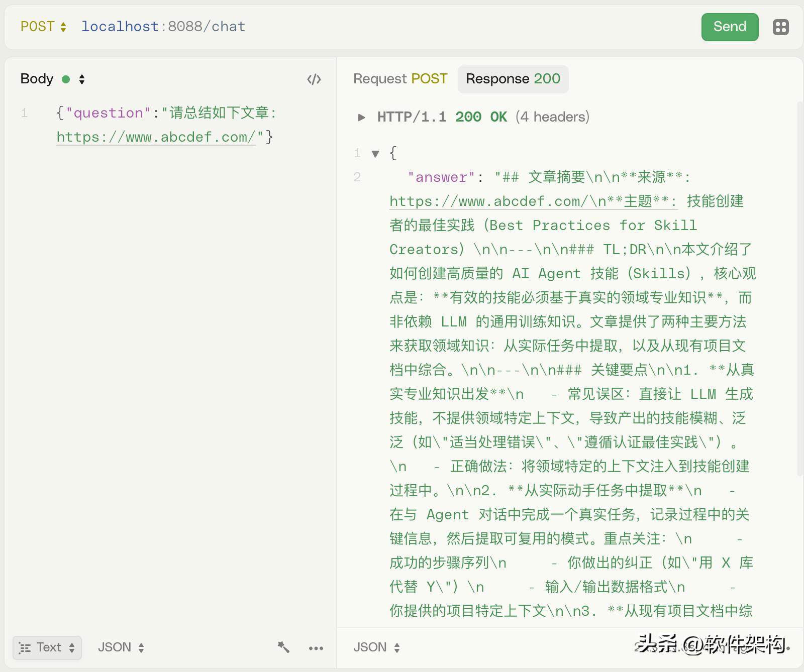Click the "question" key in the body
Screen dimensions: 804x672
coord(108,113)
